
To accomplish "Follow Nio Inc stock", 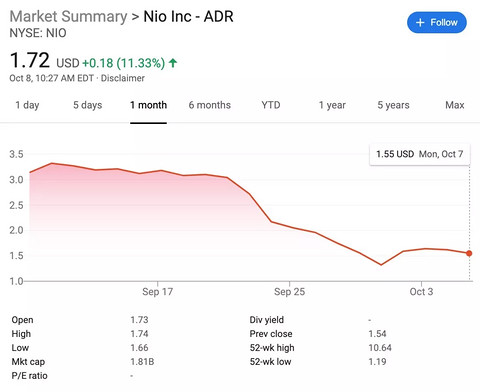I will 437,23.
